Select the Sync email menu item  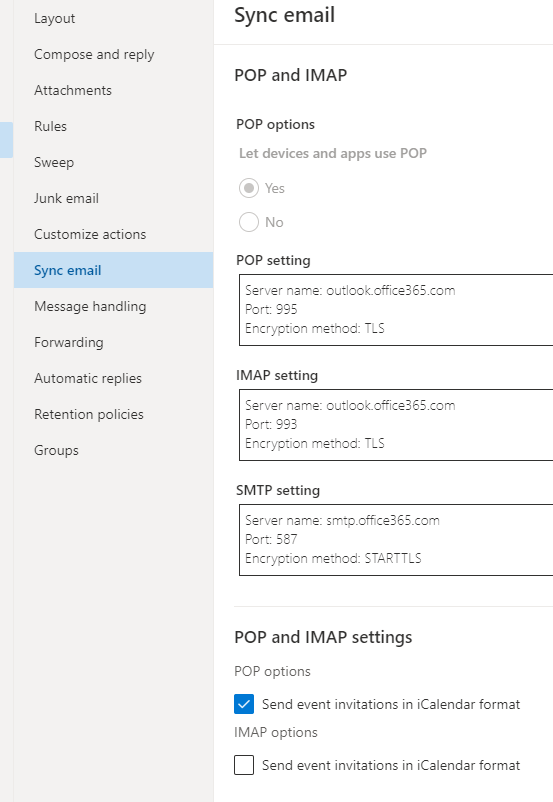pyautogui.click(x=114, y=270)
